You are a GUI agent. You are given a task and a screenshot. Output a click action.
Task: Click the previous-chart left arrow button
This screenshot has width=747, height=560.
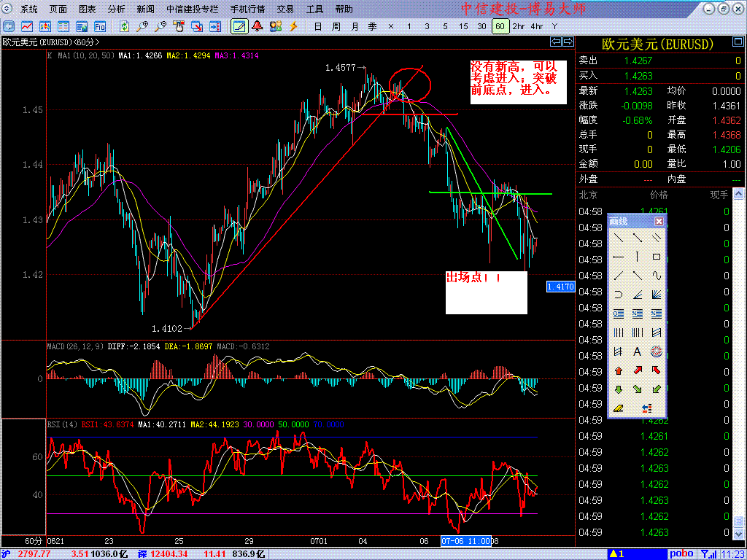[x=555, y=42]
